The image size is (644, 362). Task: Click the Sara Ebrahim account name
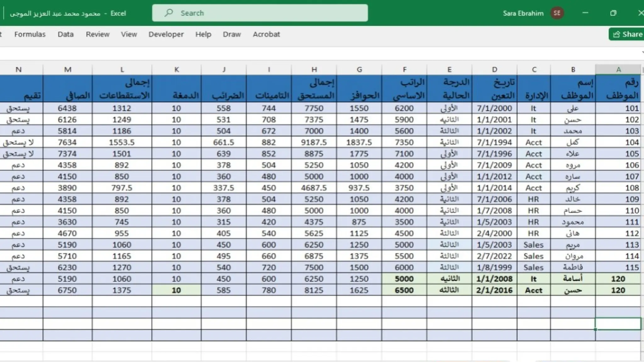point(523,13)
